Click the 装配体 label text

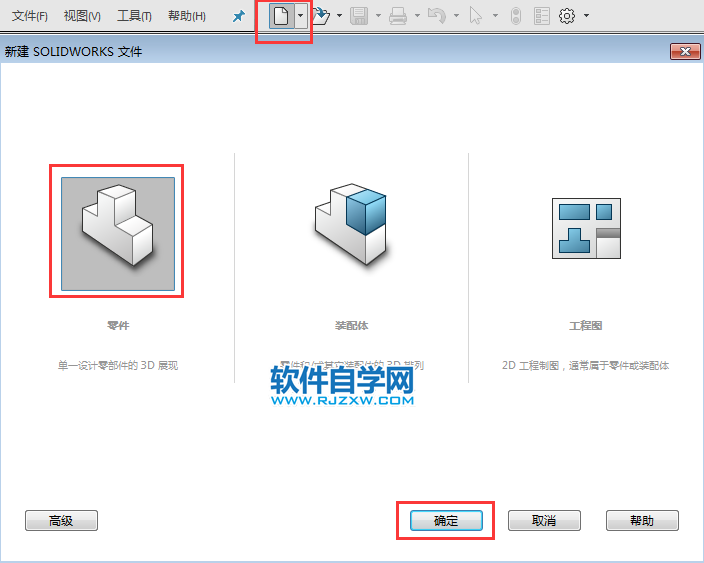352,325
